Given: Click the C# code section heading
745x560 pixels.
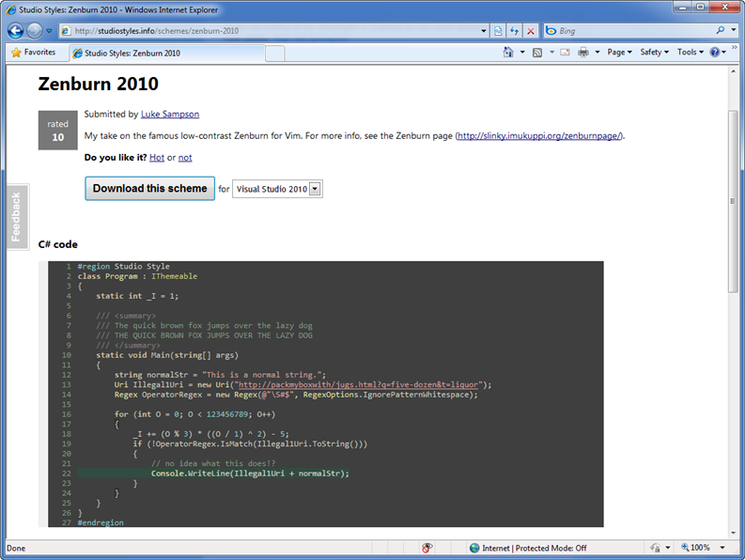Looking at the screenshot, I should click(x=58, y=244).
